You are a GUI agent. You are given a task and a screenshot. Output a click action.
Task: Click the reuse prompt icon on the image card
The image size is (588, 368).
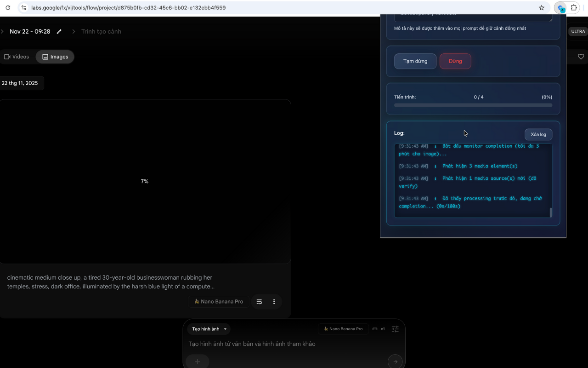point(259,302)
